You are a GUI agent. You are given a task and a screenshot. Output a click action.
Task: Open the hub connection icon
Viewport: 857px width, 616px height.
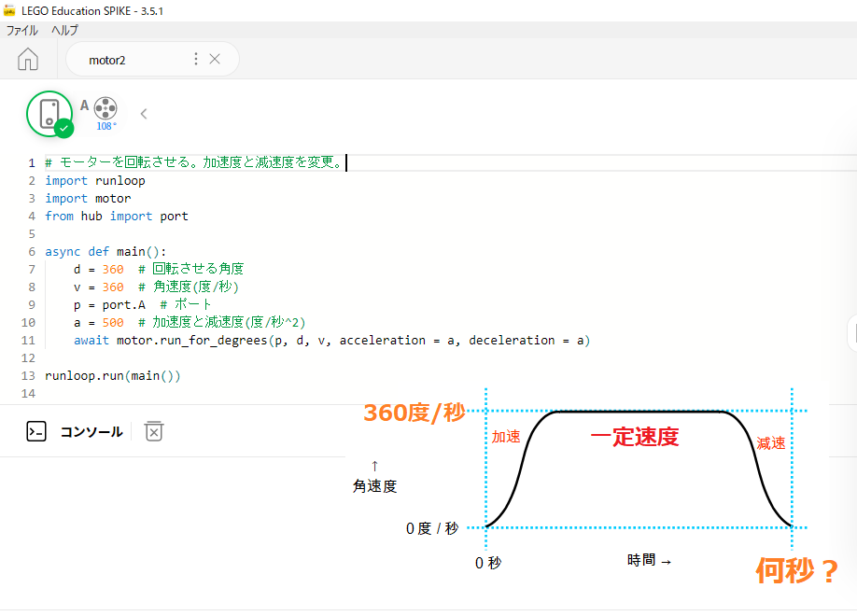click(x=49, y=114)
